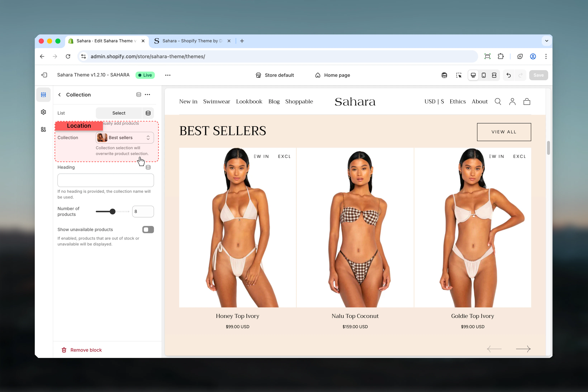
Task: Close the Edit Sahara Theme tab
Action: tap(143, 41)
